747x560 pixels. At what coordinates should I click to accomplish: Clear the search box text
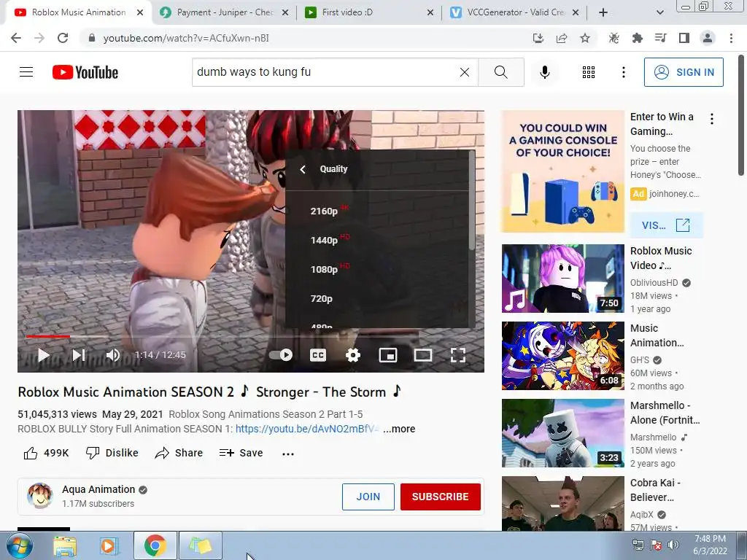(x=465, y=72)
